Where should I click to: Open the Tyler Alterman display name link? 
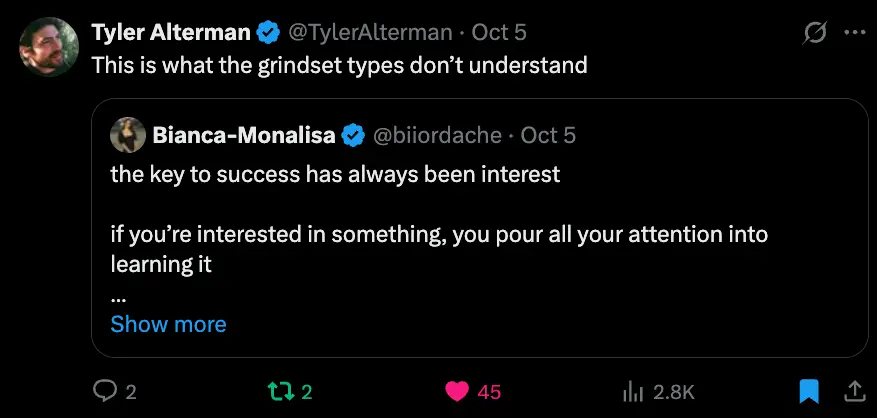[x=171, y=33]
